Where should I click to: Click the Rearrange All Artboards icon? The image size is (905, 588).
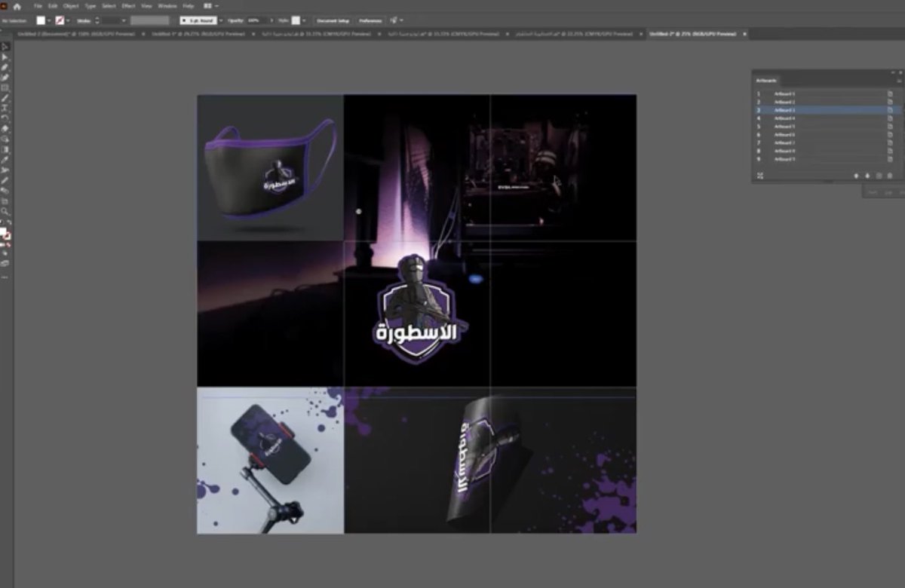coord(760,176)
